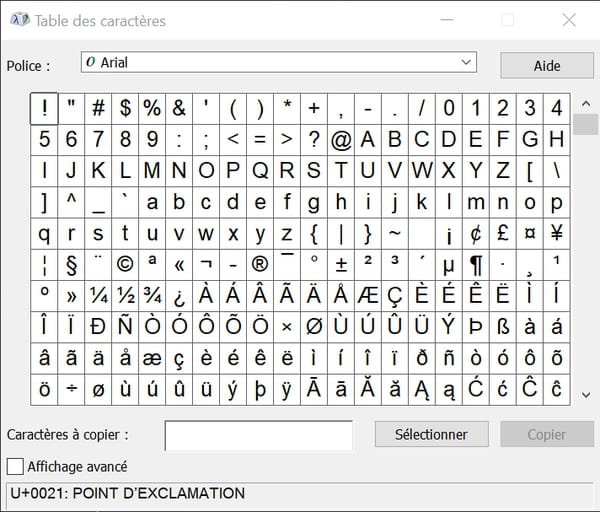Minimize the Table des caractères window

(x=447, y=20)
